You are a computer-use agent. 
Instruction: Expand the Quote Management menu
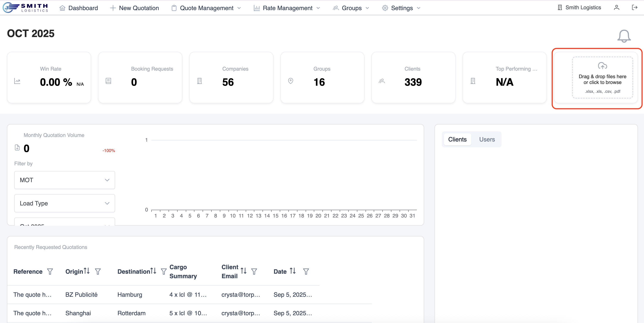pyautogui.click(x=206, y=8)
